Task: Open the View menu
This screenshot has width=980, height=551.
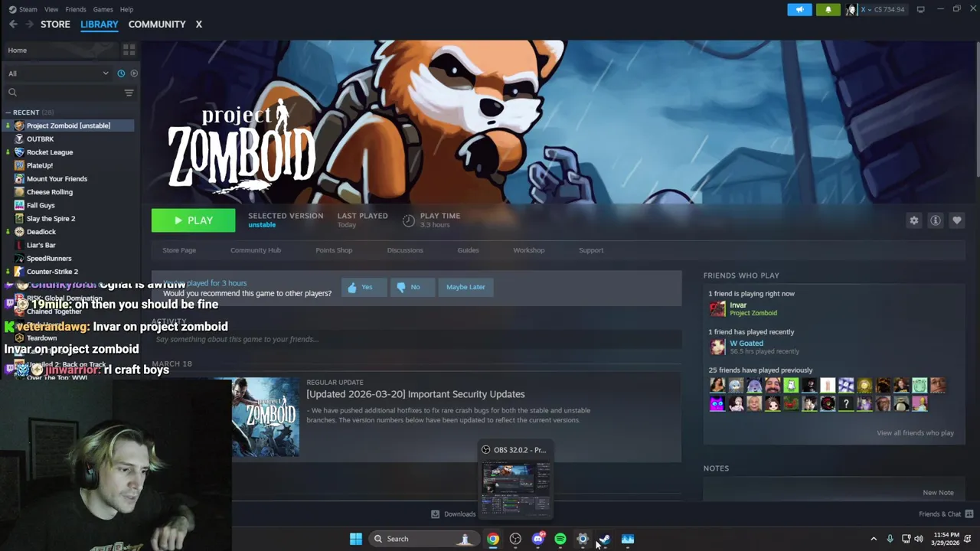Action: [51, 9]
